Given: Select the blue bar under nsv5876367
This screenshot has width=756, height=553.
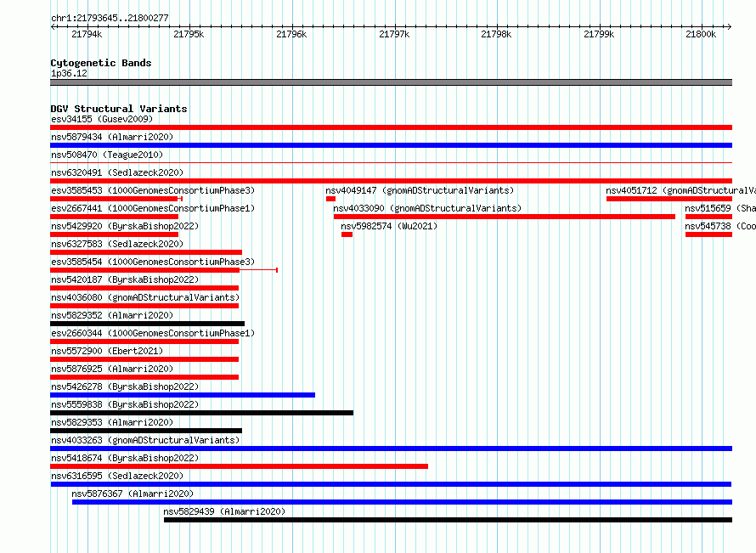Looking at the screenshot, I should [x=402, y=502].
